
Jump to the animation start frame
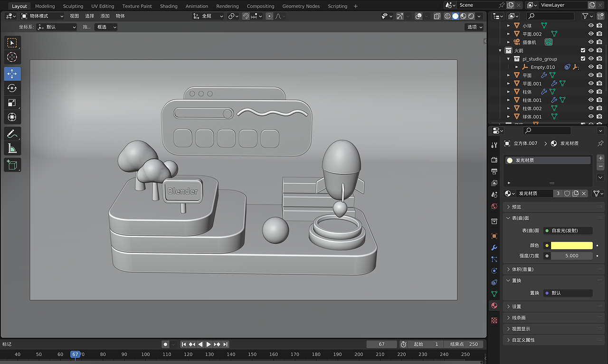coord(184,344)
